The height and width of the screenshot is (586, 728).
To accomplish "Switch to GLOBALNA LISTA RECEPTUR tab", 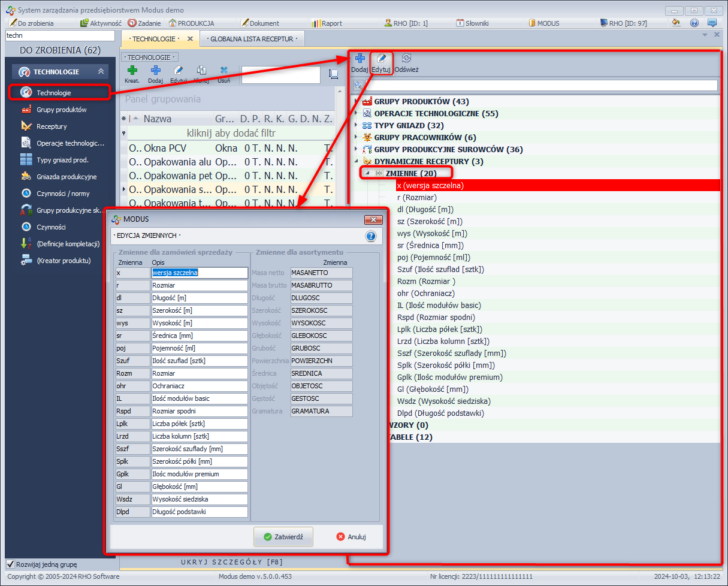I will 252,38.
